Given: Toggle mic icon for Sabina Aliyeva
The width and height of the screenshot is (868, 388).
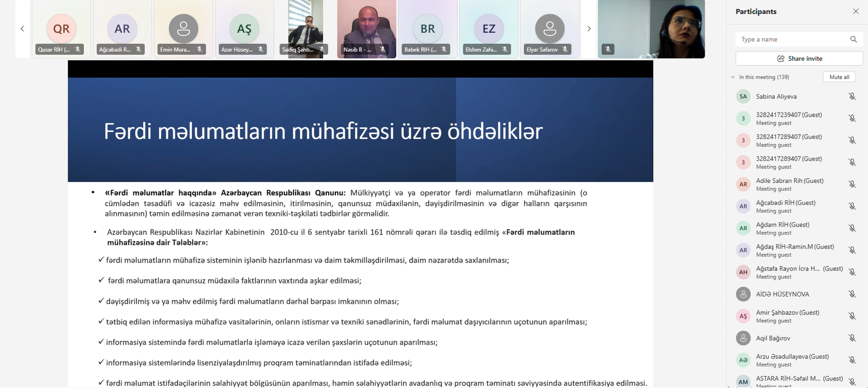Looking at the screenshot, I should 852,96.
